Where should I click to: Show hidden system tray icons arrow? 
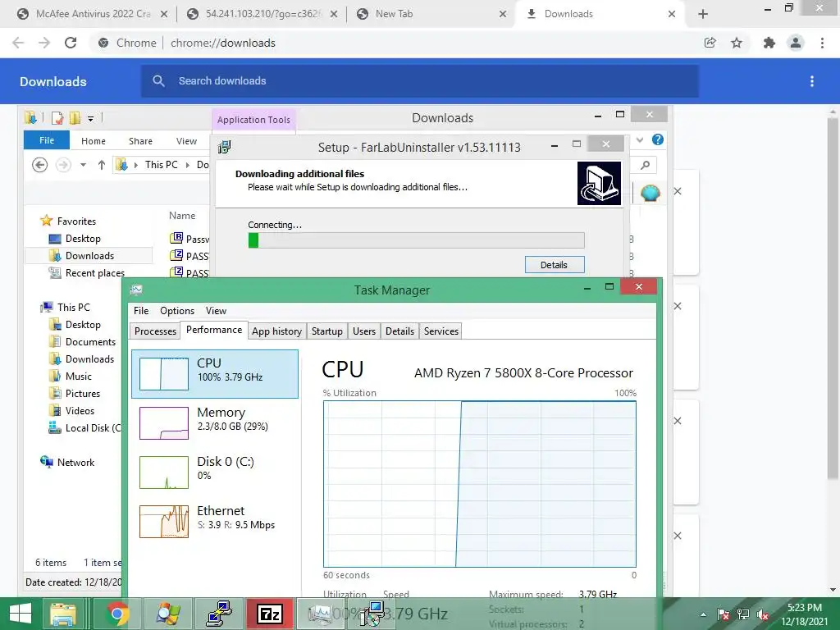[x=703, y=614]
